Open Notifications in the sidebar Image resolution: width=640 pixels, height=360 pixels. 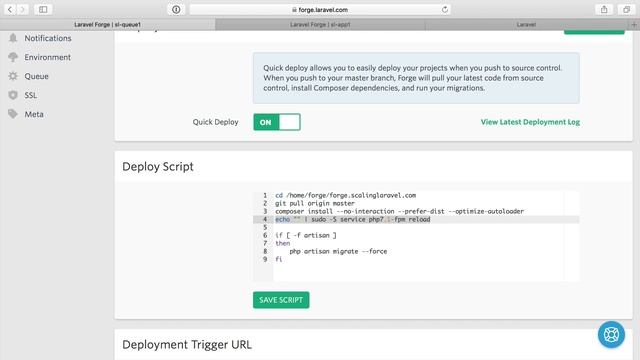point(48,38)
